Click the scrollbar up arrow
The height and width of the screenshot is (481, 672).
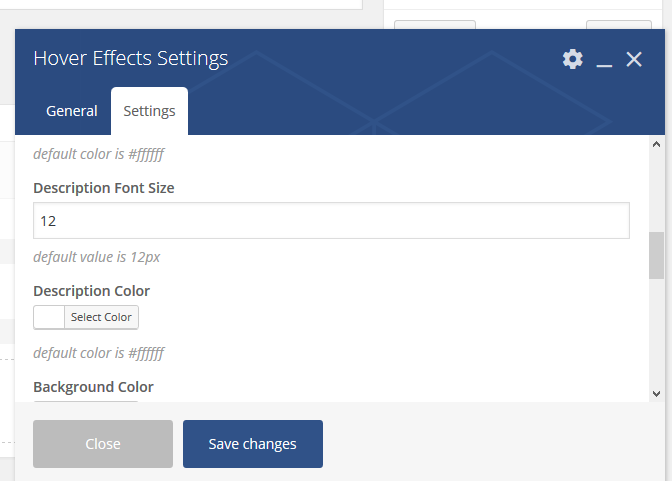(x=656, y=144)
